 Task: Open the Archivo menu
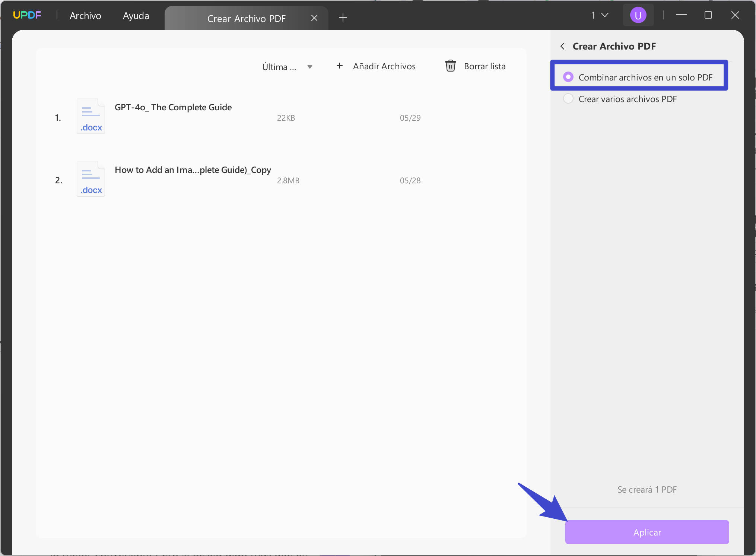click(85, 16)
